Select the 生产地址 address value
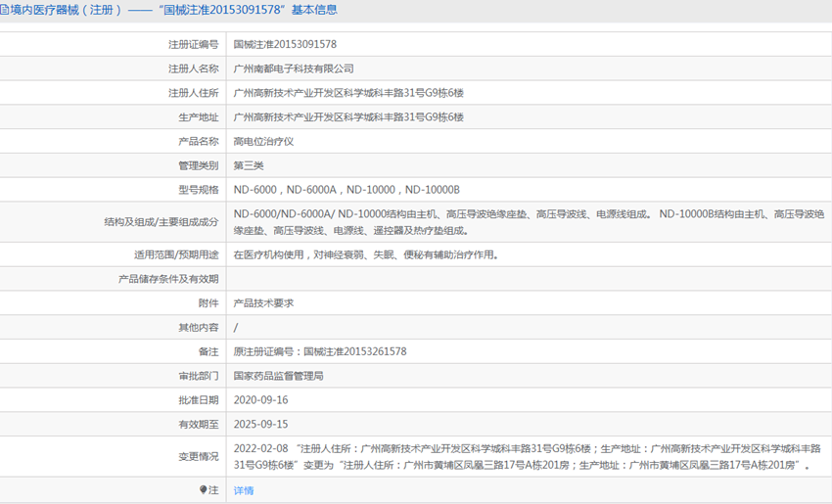 (x=348, y=117)
